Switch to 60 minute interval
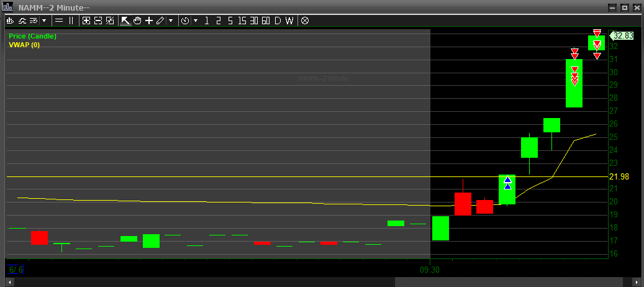This screenshot has width=644, height=287. (266, 20)
